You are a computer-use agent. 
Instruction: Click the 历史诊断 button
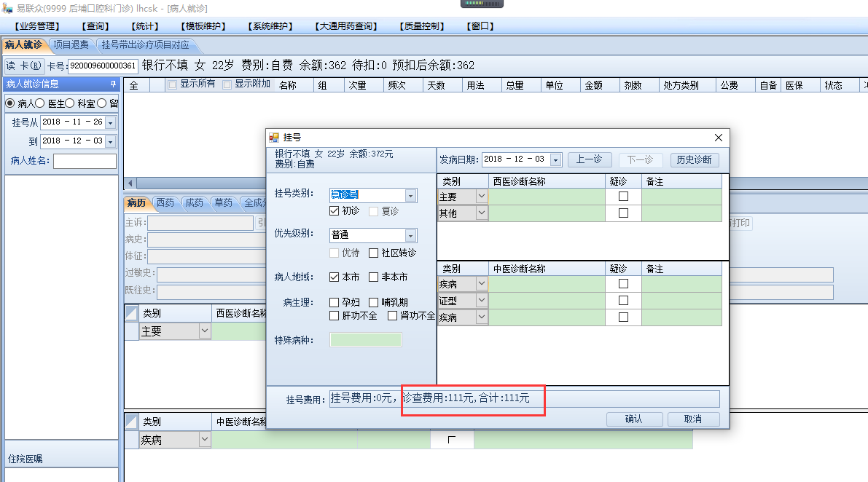click(694, 159)
